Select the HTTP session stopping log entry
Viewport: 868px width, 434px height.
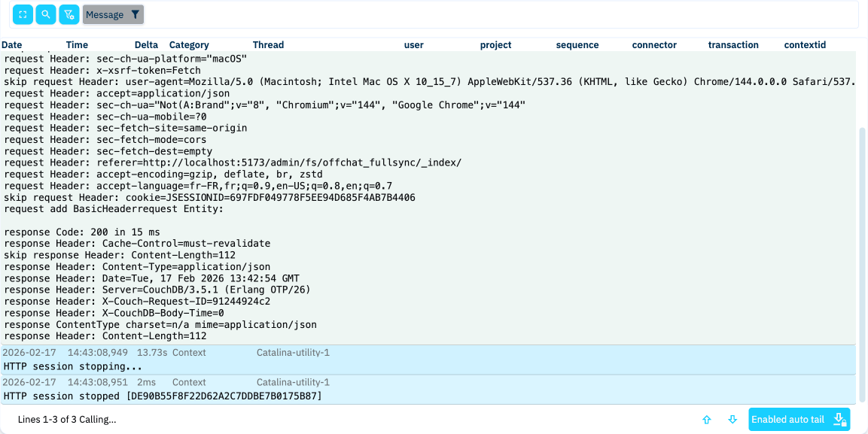tap(73, 366)
